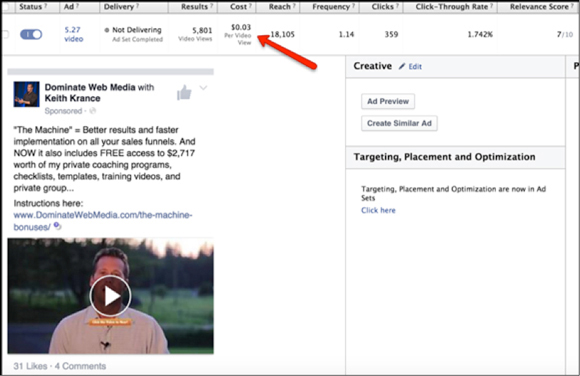Play the video in the ad preview
The width and height of the screenshot is (580, 376).
(110, 296)
